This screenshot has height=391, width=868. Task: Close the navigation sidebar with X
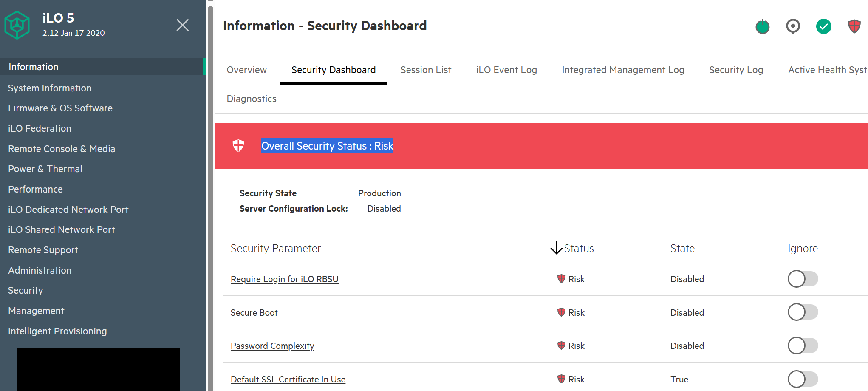click(x=183, y=25)
